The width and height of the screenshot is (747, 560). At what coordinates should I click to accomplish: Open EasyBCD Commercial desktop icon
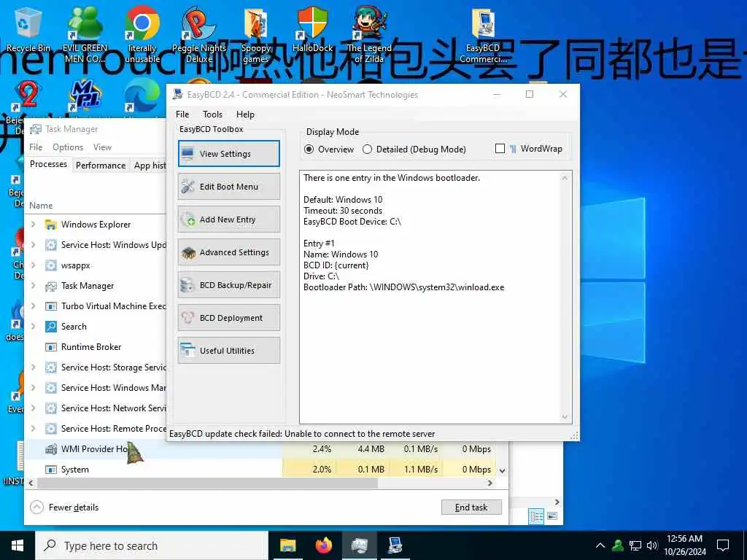click(483, 35)
